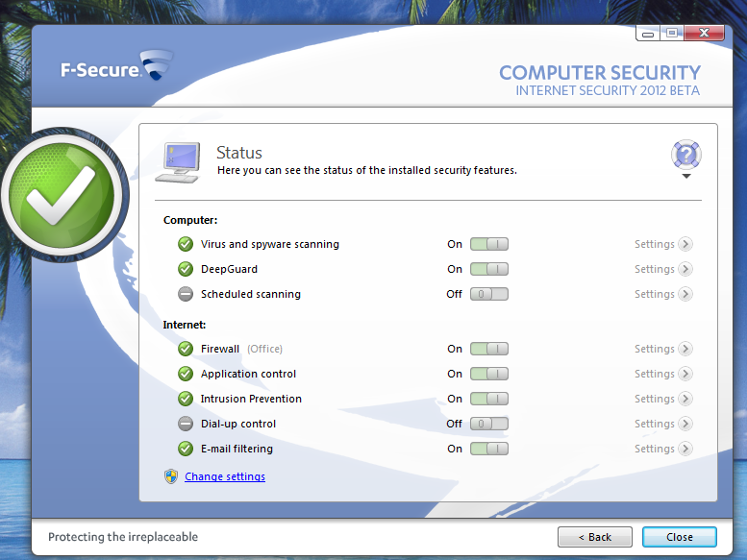Open Settings arrow for E-mail filtering
Image resolution: width=747 pixels, height=560 pixels.
[685, 449]
